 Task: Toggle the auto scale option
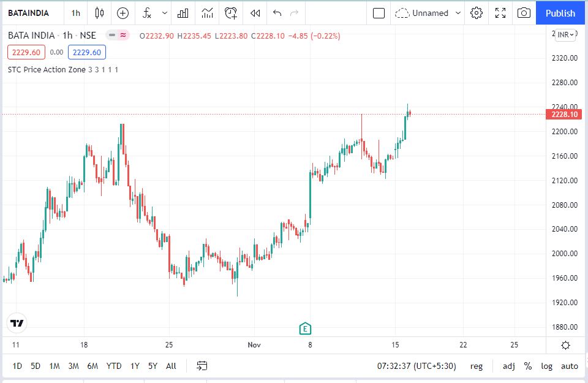point(569,366)
